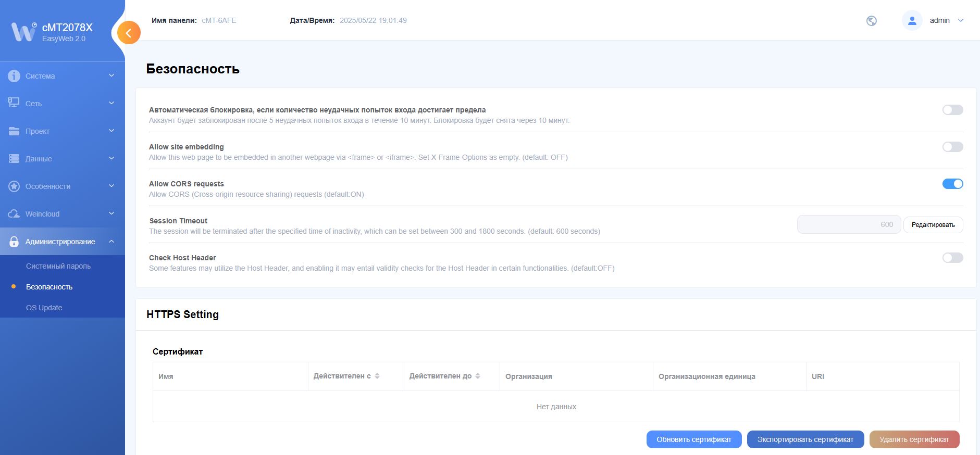Enable the Check Host Header toggle
980x455 pixels.
coord(952,258)
